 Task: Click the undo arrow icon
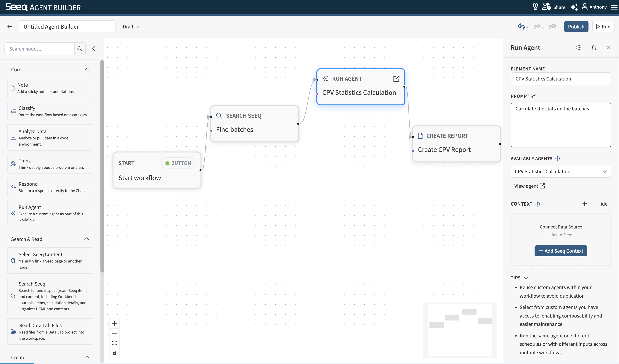[521, 27]
